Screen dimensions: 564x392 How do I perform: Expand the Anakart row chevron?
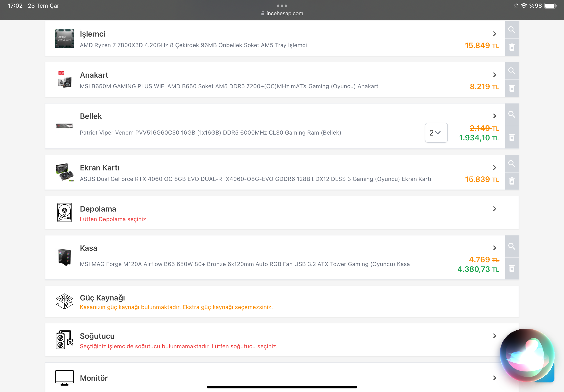tap(494, 75)
